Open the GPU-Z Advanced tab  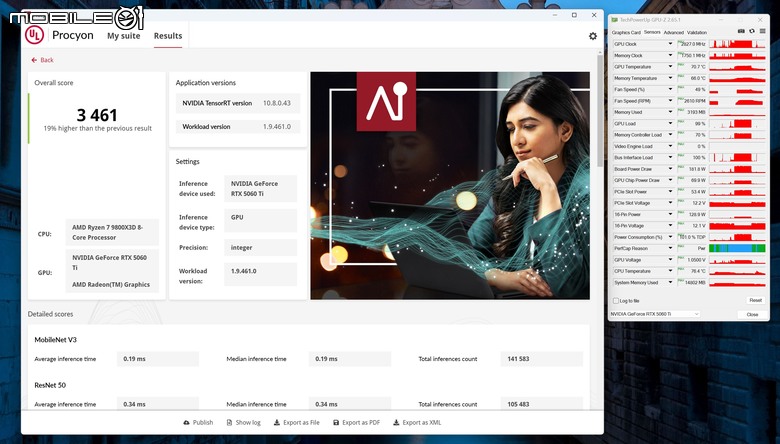coord(674,32)
